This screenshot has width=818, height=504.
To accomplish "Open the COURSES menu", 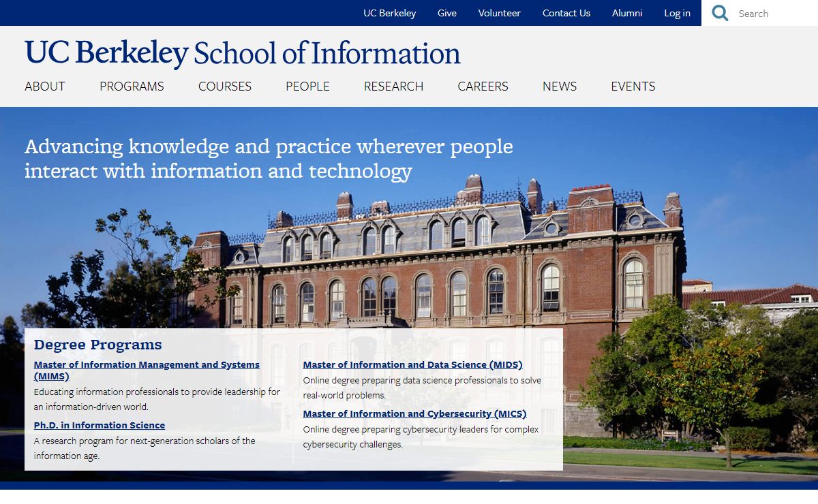I will coord(225,86).
